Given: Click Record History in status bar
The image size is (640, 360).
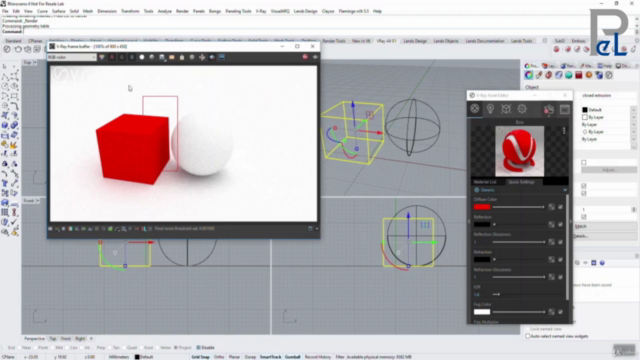Looking at the screenshot, I should coord(318,357).
